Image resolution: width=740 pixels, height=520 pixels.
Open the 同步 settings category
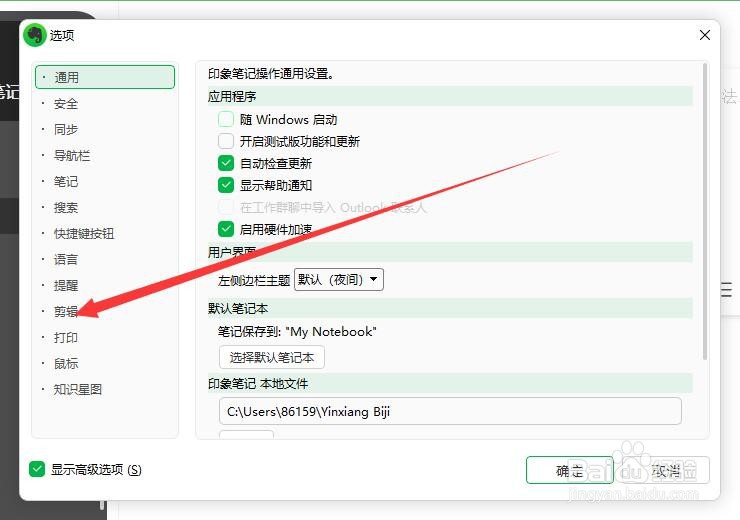pos(66,129)
